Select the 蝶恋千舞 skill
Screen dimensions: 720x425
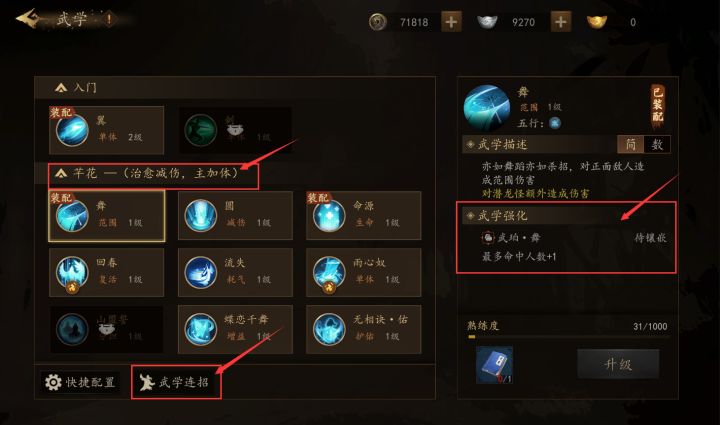tap(235, 330)
